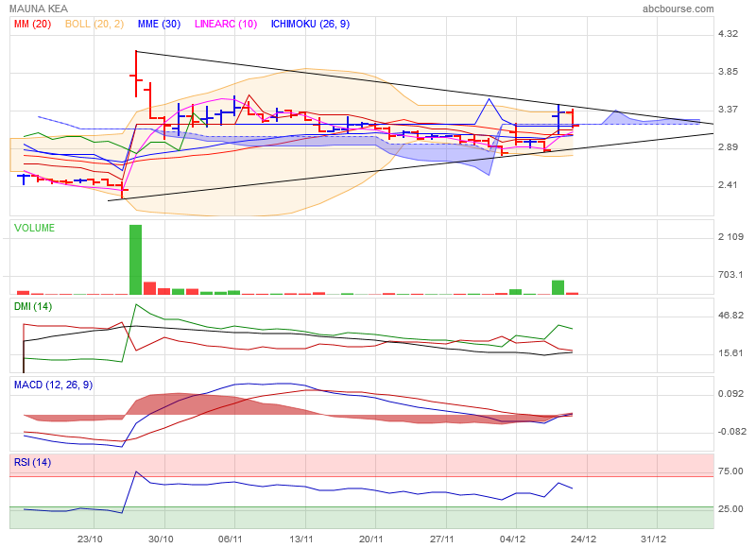Click the 75.00 RSI axis value
This screenshot has height=548, width=756.
[x=730, y=471]
